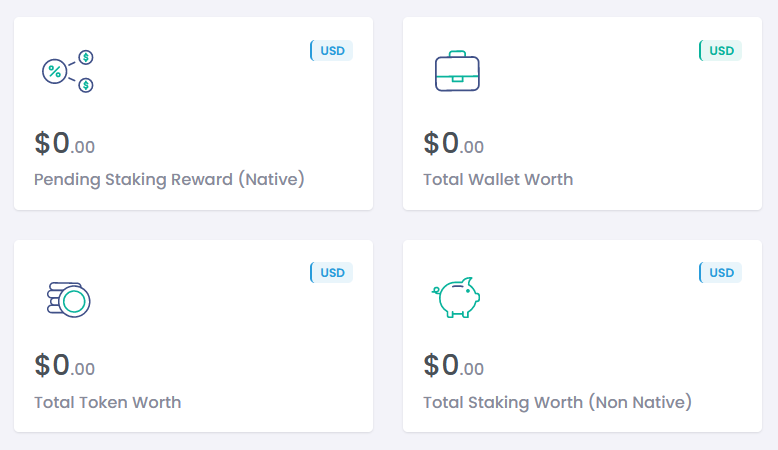Click the percent-to-dollar staking reward icon

pos(68,71)
